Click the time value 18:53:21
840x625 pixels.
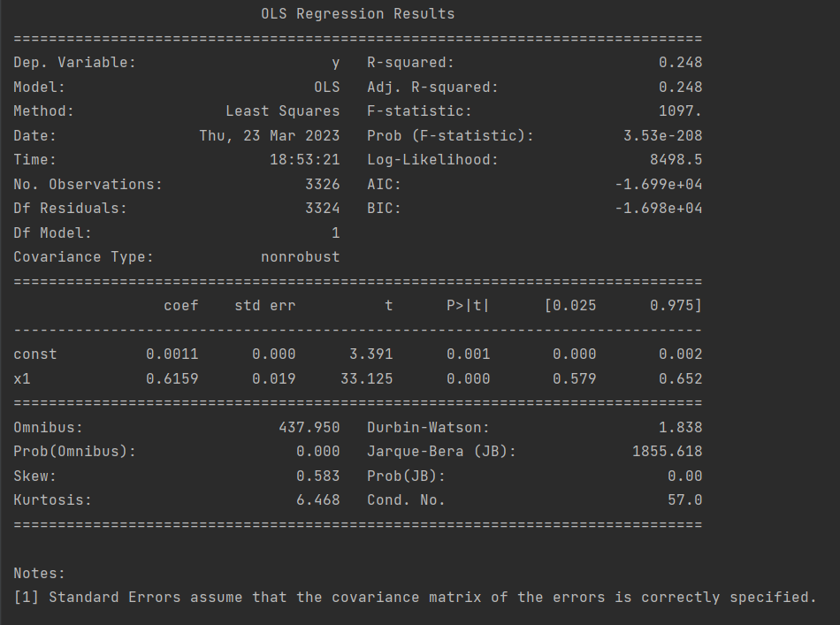304,160
